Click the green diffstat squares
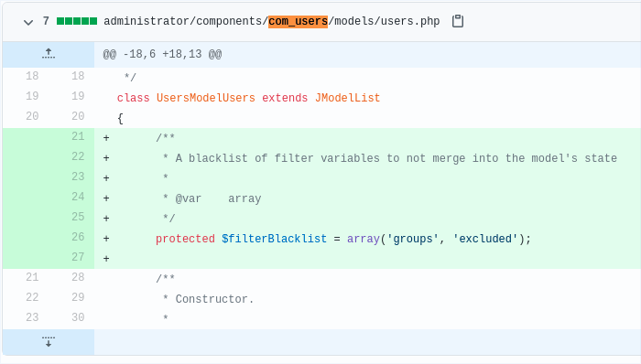641x364 pixels. pyautogui.click(x=77, y=21)
